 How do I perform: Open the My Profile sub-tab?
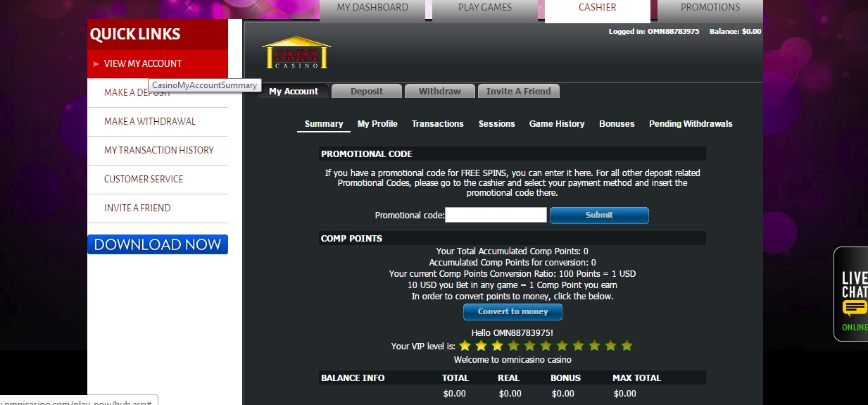click(x=377, y=124)
